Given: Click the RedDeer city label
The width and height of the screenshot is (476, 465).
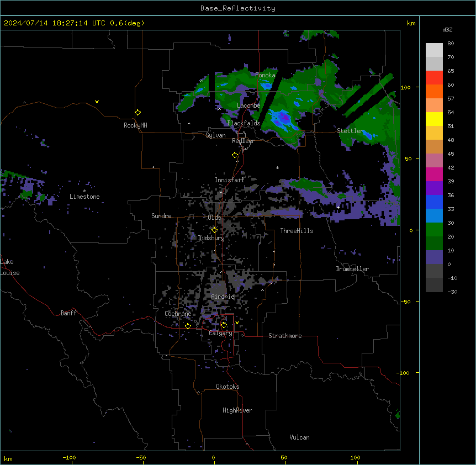Looking at the screenshot, I should pos(243,141).
